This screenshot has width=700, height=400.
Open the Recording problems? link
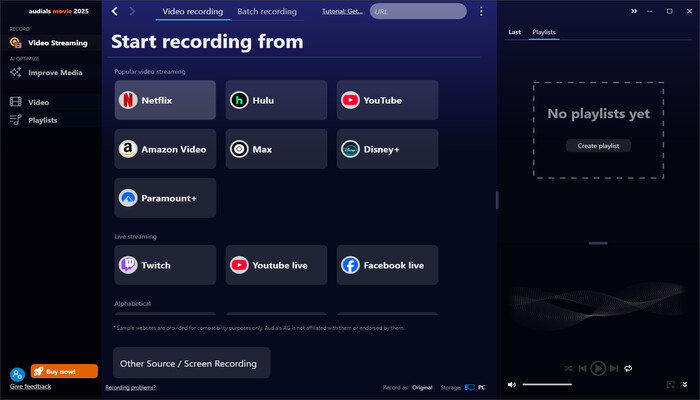[x=130, y=388]
